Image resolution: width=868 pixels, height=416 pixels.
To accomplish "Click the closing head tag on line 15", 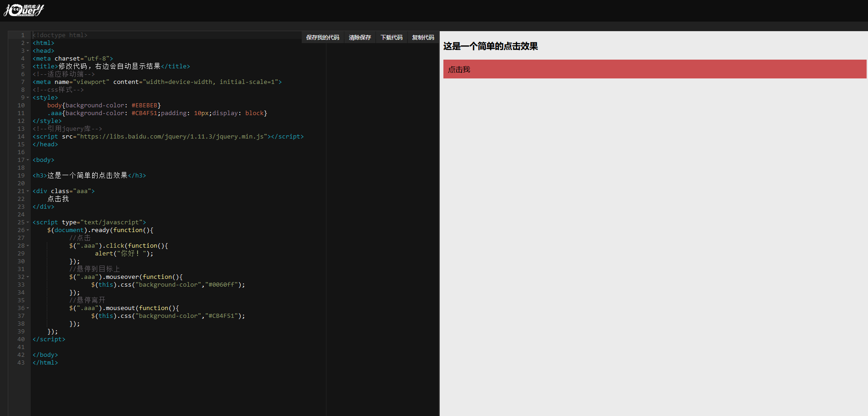I will tap(45, 144).
